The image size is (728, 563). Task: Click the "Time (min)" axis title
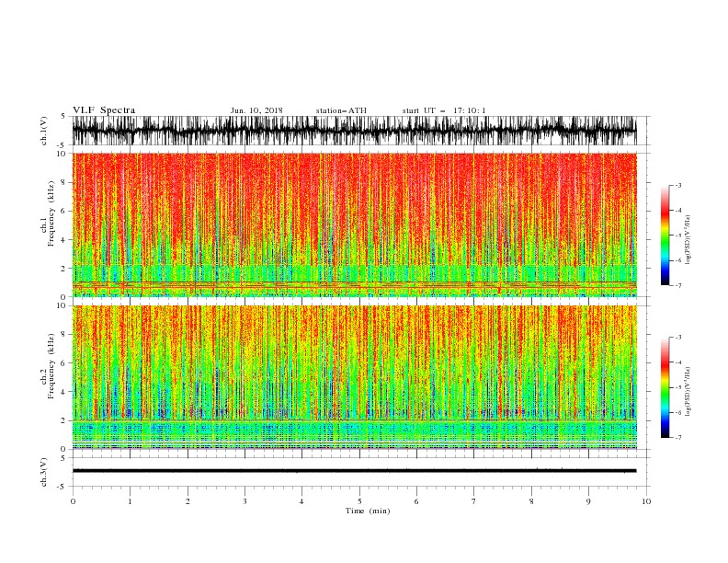[x=368, y=511]
